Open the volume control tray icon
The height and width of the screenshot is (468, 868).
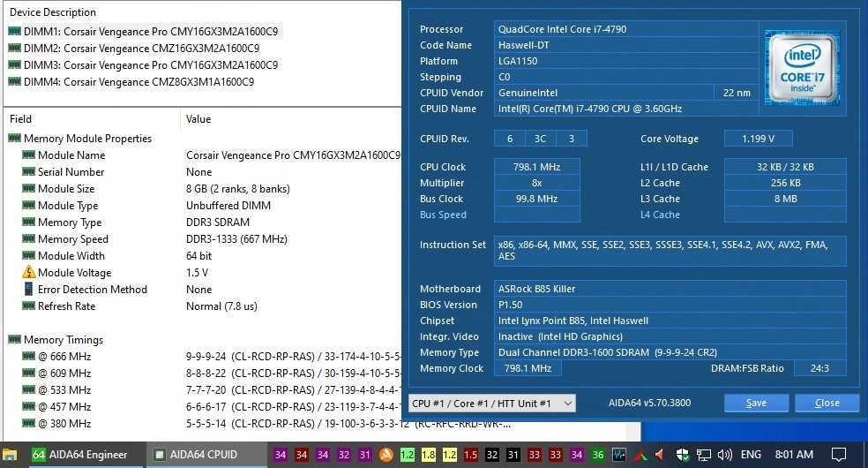click(x=724, y=455)
